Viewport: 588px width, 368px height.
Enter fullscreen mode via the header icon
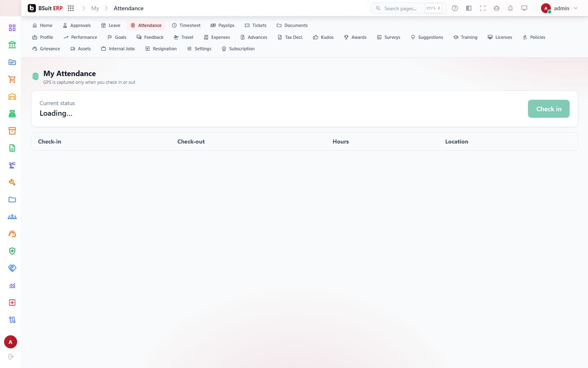pos(483,8)
